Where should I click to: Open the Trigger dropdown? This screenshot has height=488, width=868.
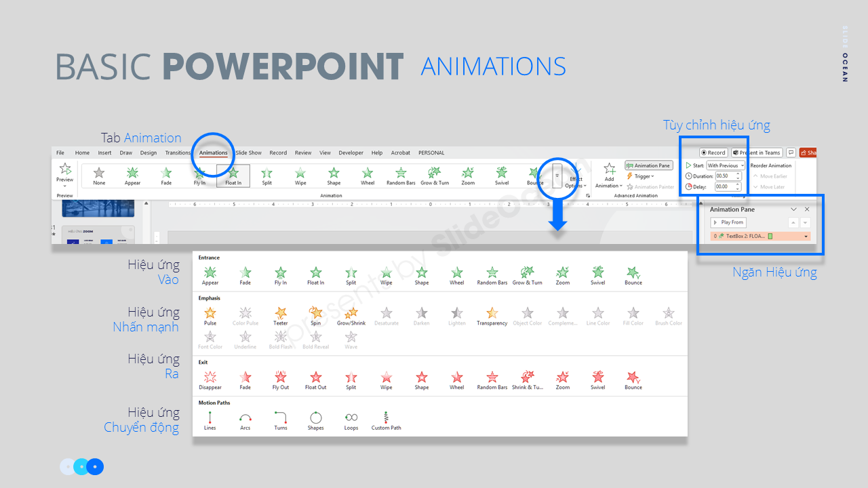click(x=640, y=176)
